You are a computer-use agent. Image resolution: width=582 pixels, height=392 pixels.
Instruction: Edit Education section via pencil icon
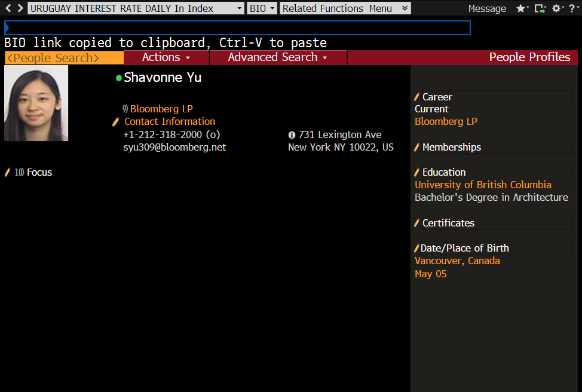tap(417, 172)
